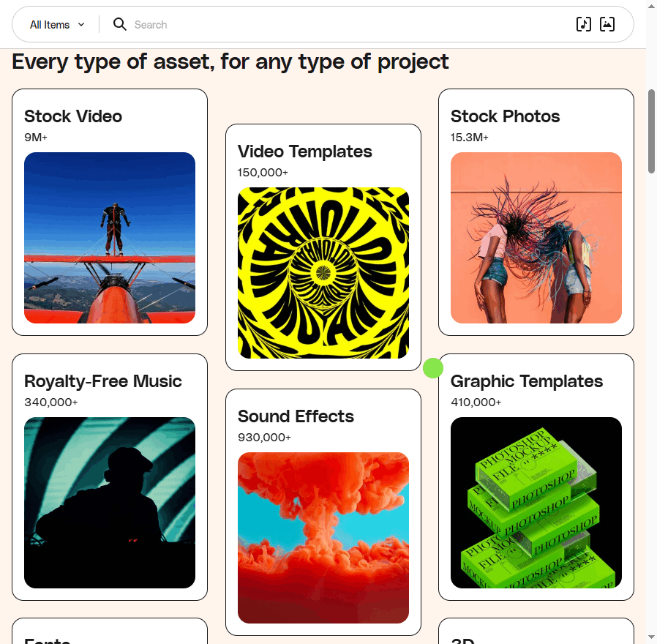Click the green Photoshop mockup boxes thumbnail
Screen dimensions: 657x644
[536, 503]
